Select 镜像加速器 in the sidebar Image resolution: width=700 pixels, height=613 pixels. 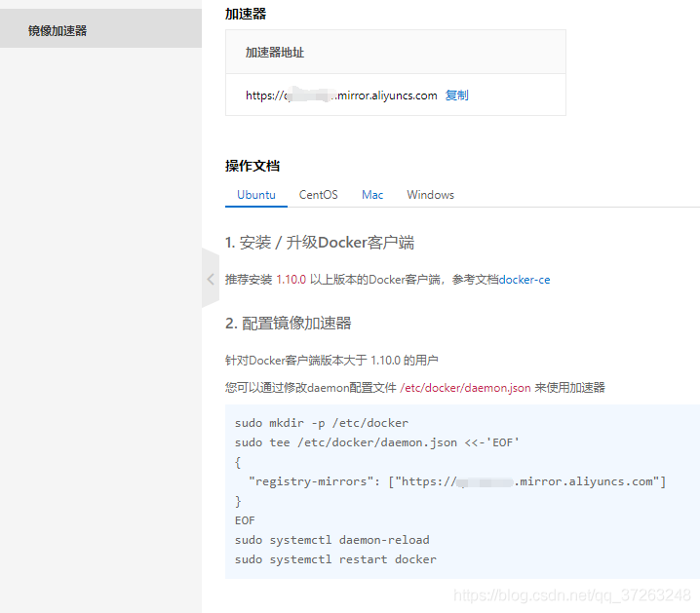click(100, 29)
